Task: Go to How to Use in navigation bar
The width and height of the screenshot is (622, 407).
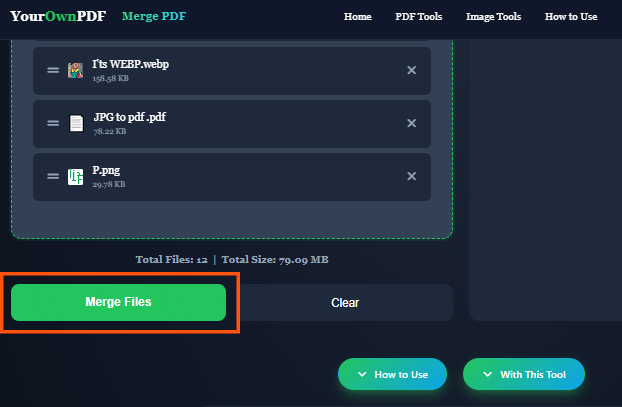Action: point(571,17)
